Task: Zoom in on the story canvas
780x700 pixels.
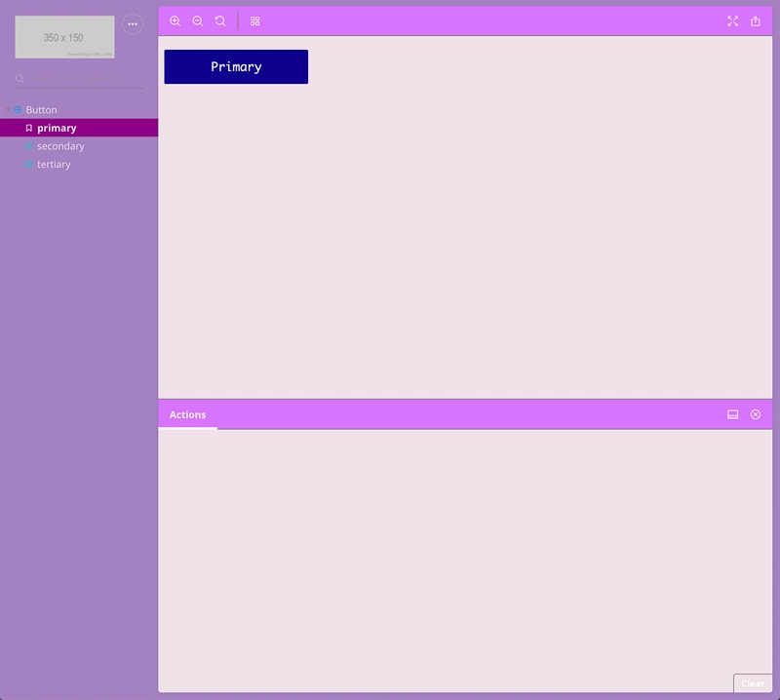Action: [175, 20]
